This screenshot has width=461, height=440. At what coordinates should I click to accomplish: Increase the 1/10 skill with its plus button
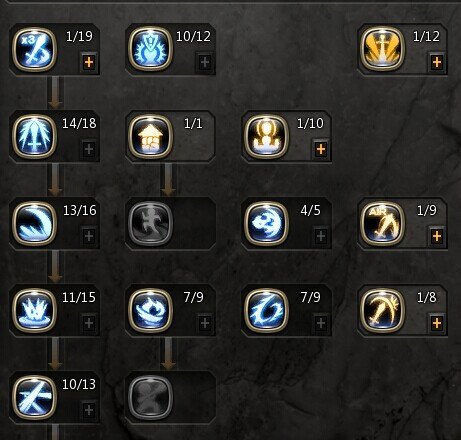321,149
